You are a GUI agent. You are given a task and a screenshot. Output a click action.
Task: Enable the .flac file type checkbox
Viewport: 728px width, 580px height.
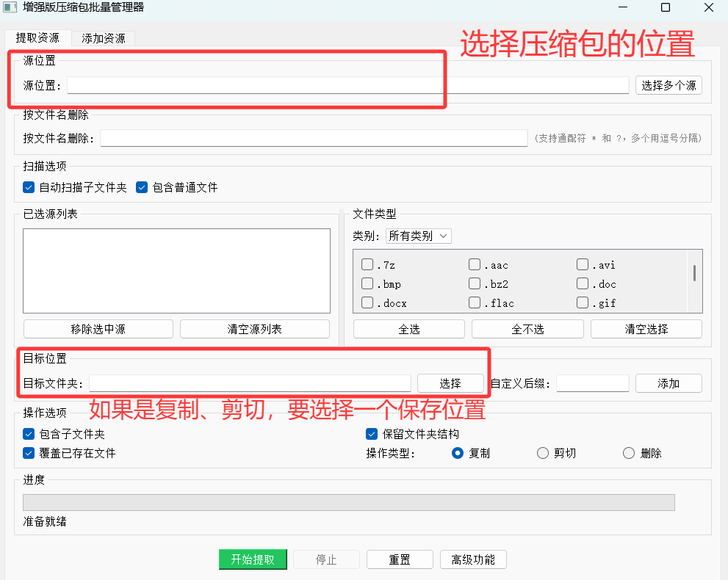(x=475, y=302)
